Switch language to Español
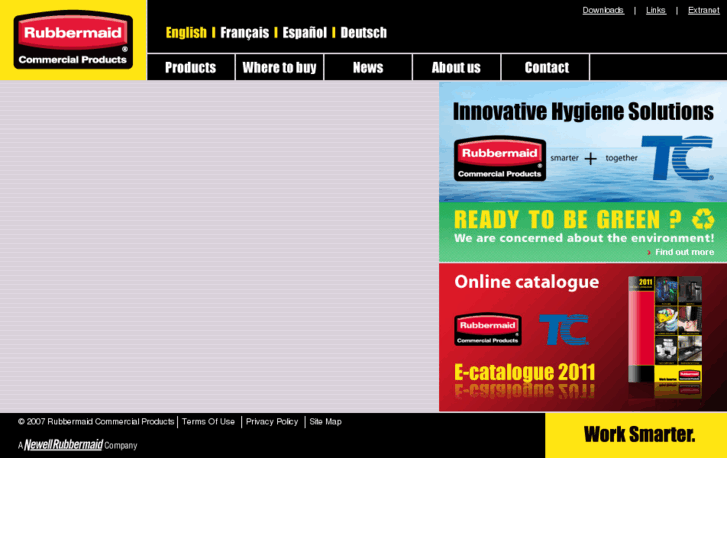Viewport: 727px width, 545px height. (305, 33)
